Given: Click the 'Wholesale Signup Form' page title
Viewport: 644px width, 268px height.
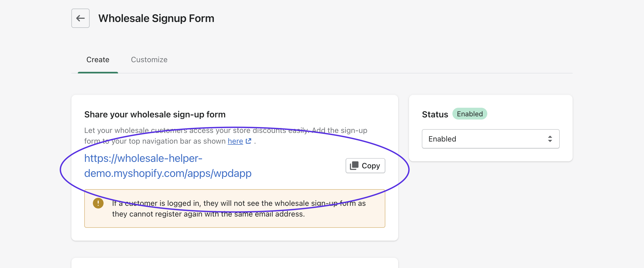Looking at the screenshot, I should pos(156,18).
